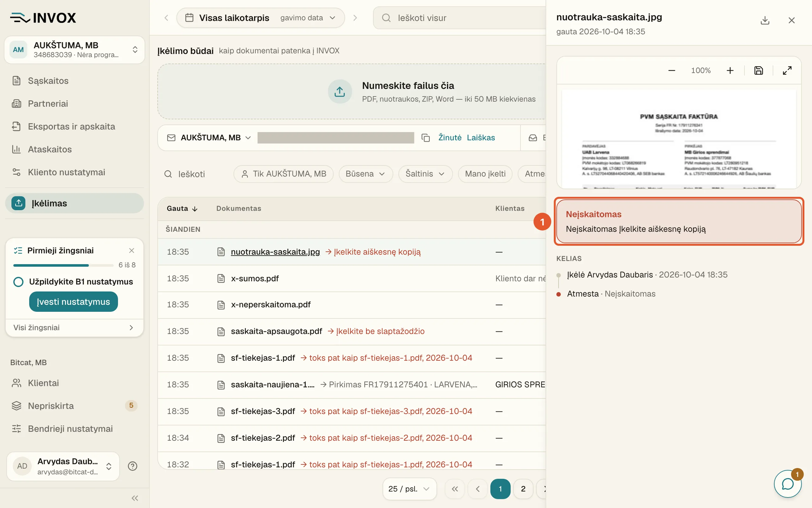
Task: Open the Visas laikotarpis date range dropdown
Action: point(260,18)
